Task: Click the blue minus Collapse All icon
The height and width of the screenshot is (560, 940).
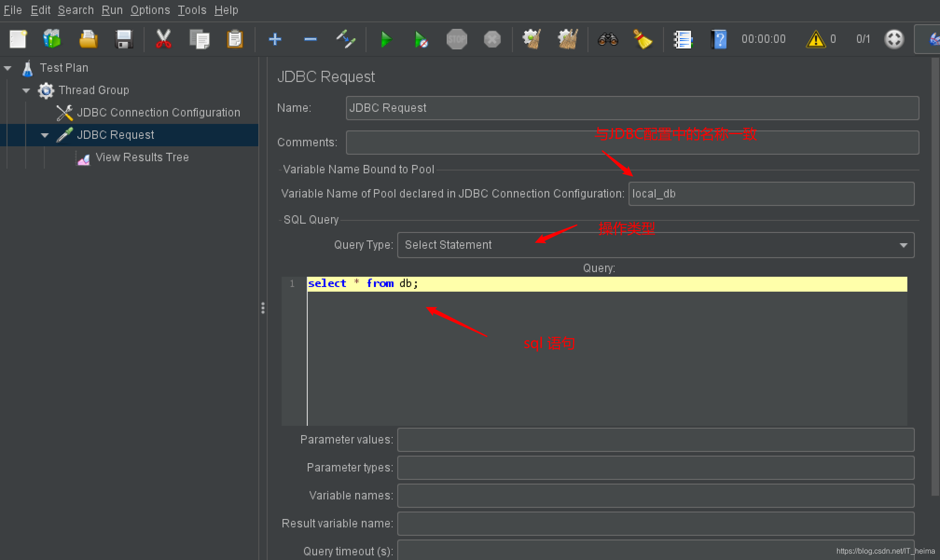Action: (310, 40)
